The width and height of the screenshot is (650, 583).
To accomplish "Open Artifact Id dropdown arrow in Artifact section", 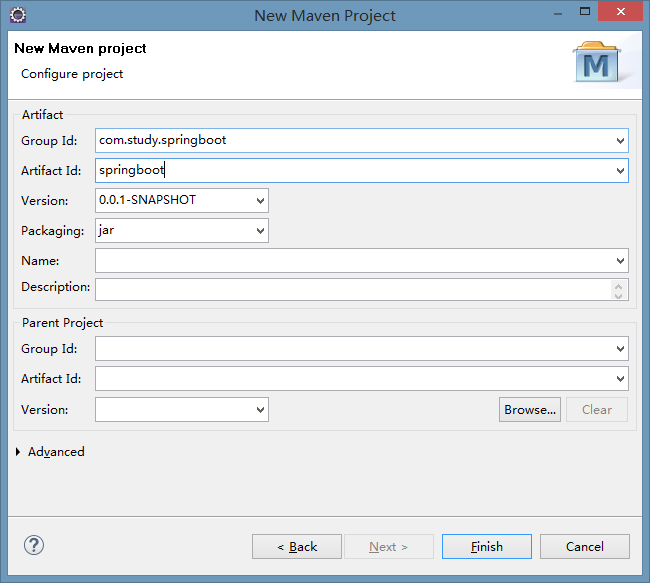I will coord(620,170).
